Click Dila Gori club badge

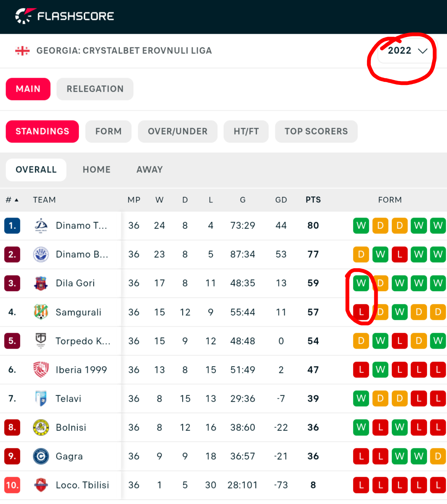click(41, 283)
